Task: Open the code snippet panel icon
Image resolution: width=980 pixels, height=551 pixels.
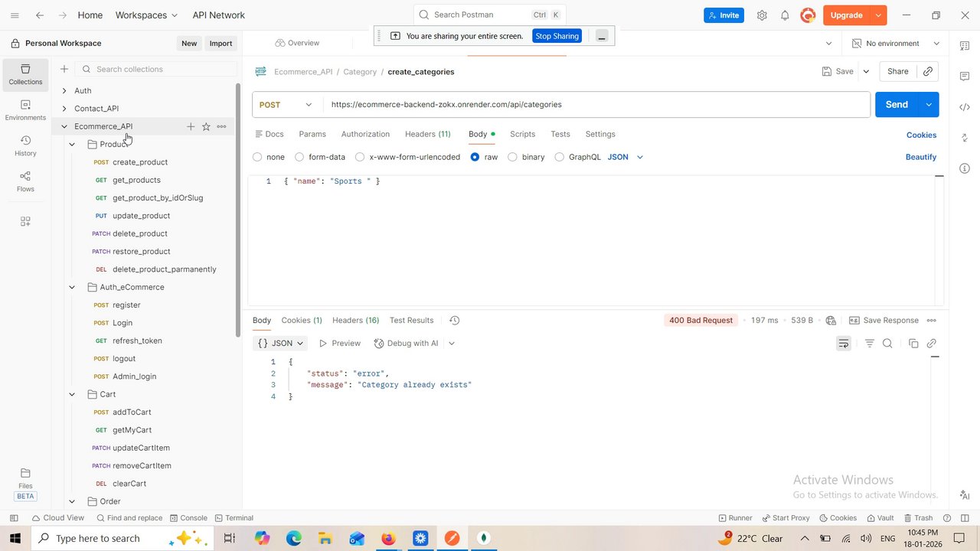Action: tap(964, 107)
